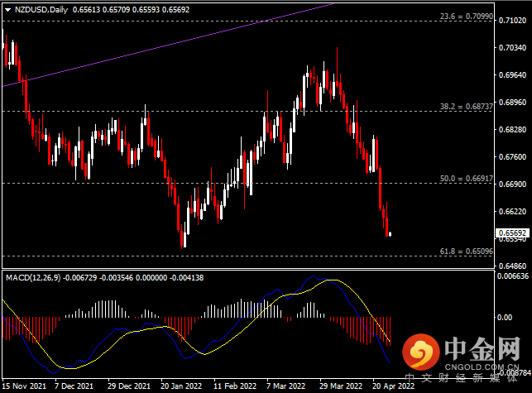Screen dimensions: 532x393
Task: Select the 38.2 = 0.68737 Fibonacci label
Action: click(466, 107)
